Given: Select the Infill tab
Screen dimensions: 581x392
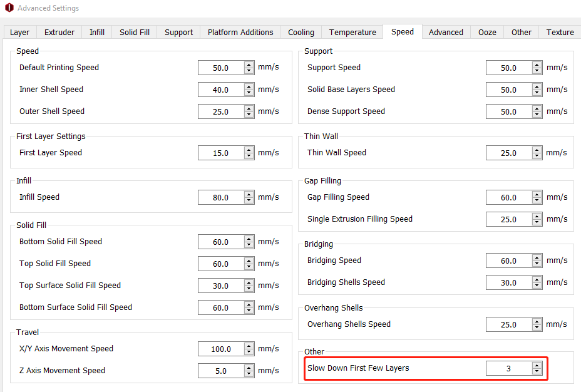Looking at the screenshot, I should pyautogui.click(x=97, y=32).
